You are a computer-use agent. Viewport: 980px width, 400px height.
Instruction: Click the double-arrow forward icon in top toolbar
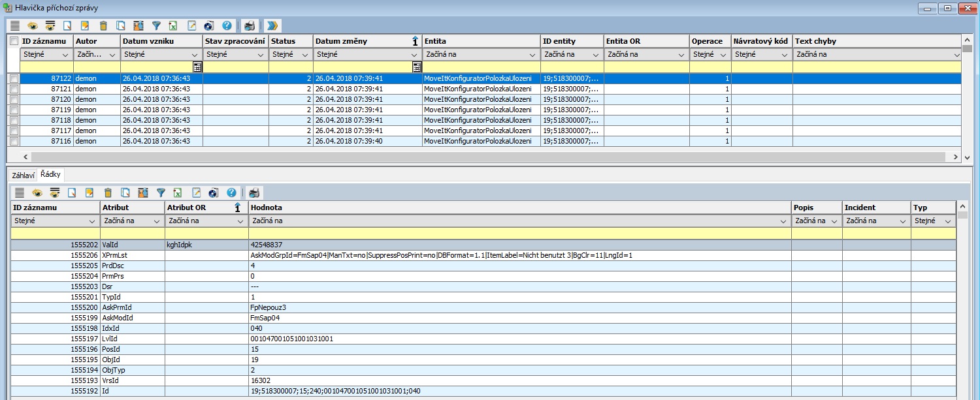tap(273, 26)
